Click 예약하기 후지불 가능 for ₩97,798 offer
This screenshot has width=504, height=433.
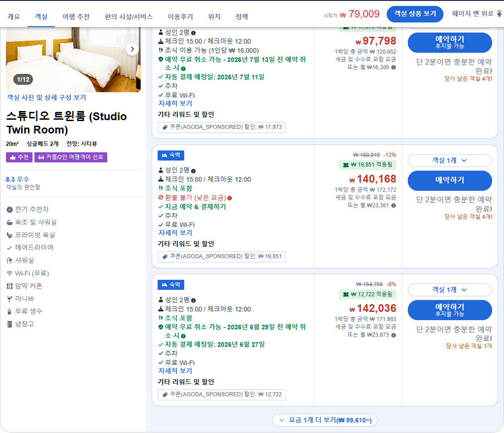(449, 43)
